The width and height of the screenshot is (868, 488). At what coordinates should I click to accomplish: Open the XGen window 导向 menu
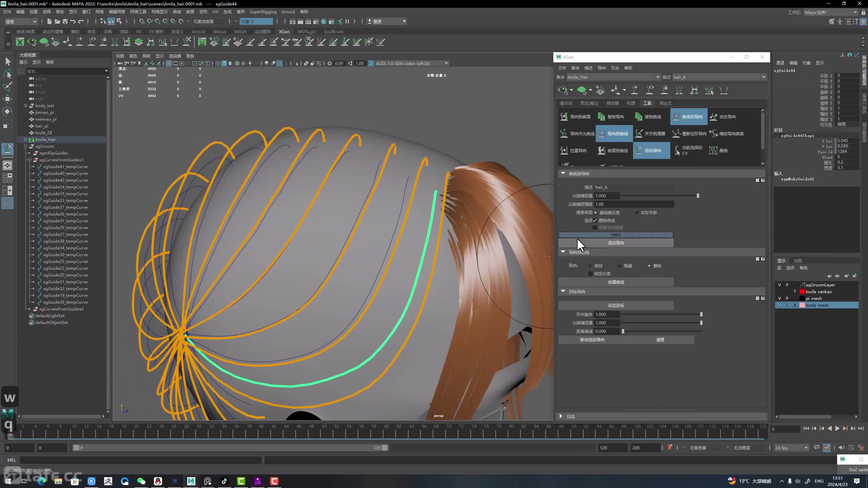pyautogui.click(x=601, y=68)
